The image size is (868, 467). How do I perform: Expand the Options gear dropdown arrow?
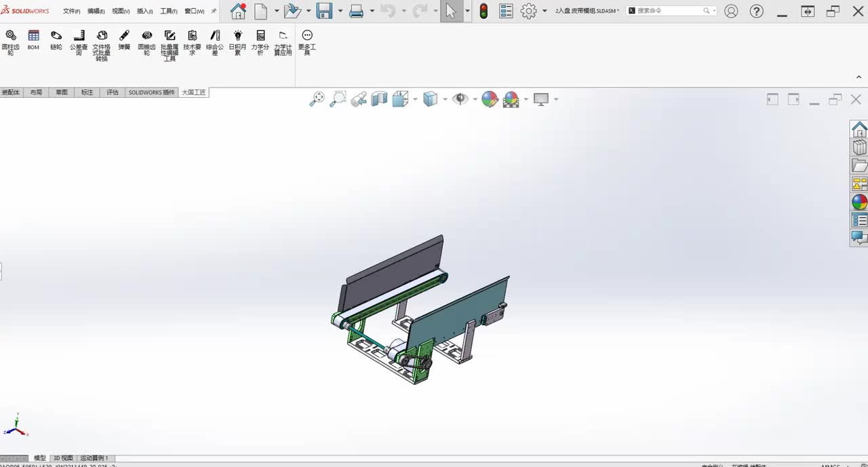[x=545, y=11]
